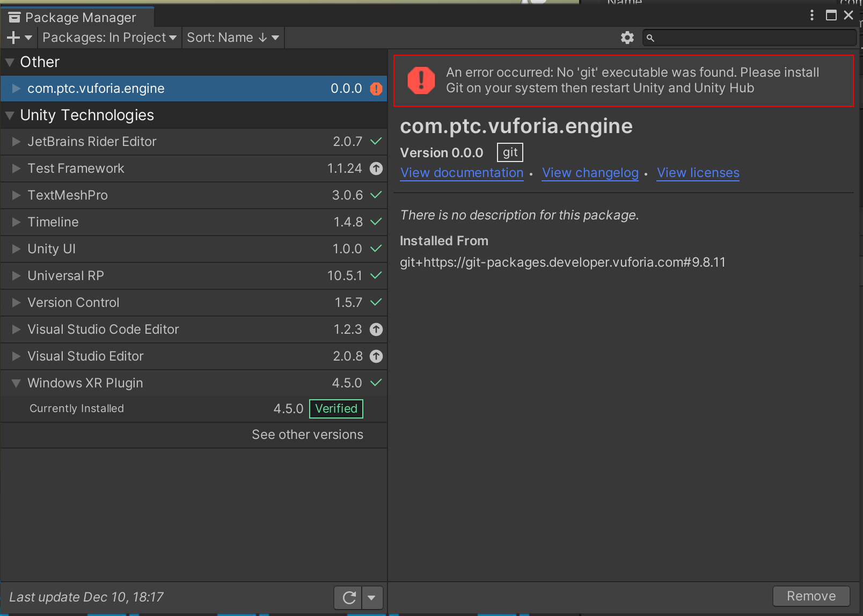Open Sort: Name dropdown
The height and width of the screenshot is (616, 863).
pos(233,38)
